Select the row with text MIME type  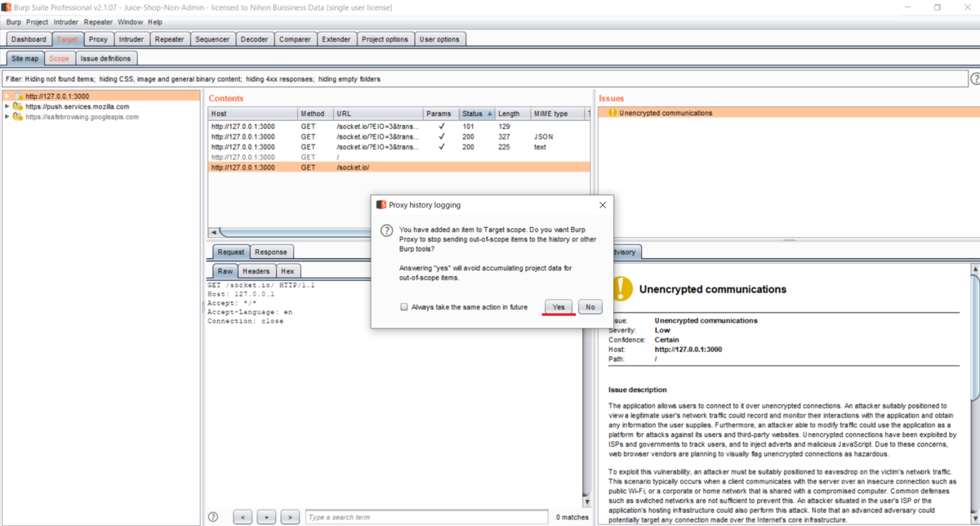(399, 147)
